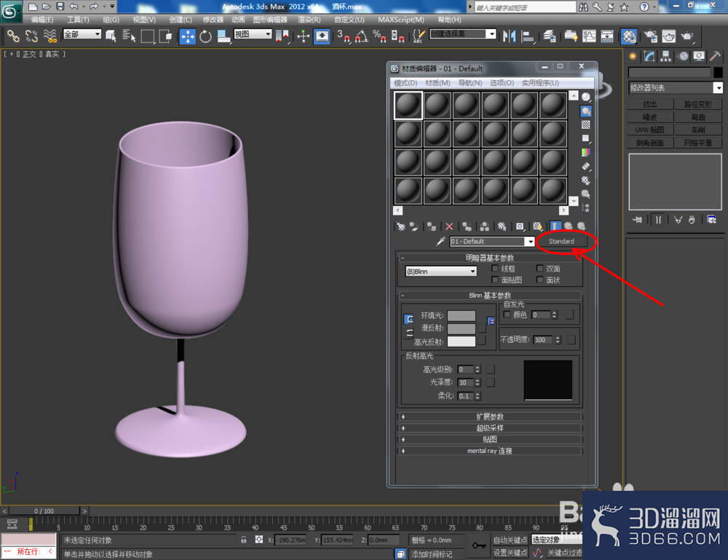Expand the 扩展参数 rollout
The height and width of the screenshot is (560, 728).
pyautogui.click(x=489, y=417)
